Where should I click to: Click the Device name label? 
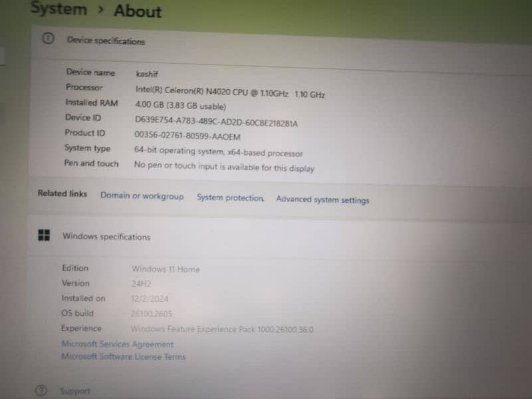[x=90, y=72]
